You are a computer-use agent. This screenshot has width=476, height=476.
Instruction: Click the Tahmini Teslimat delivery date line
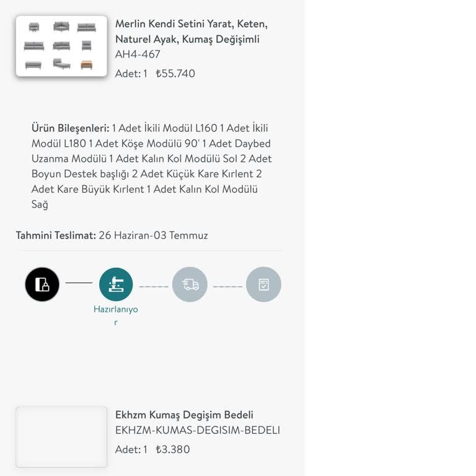tap(112, 236)
